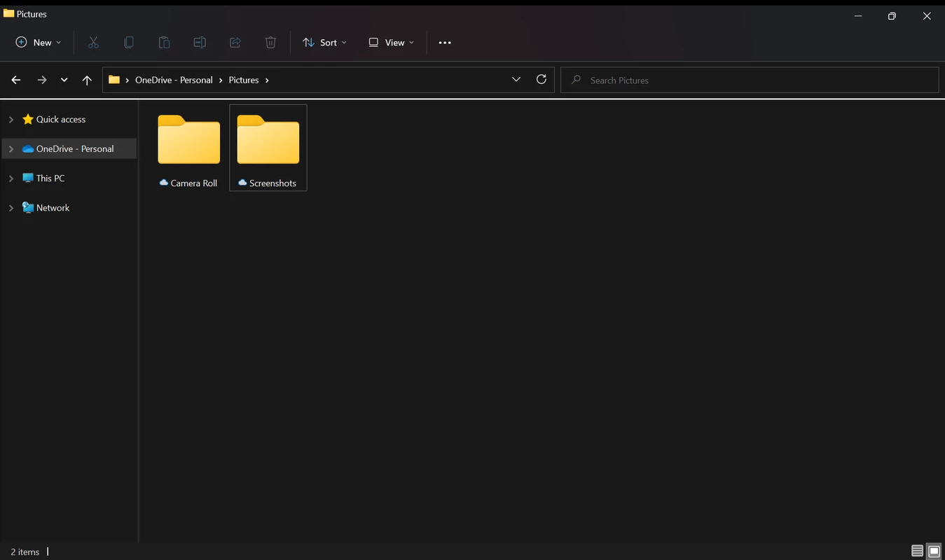Open the Sort menu
The image size is (945, 560).
click(324, 43)
